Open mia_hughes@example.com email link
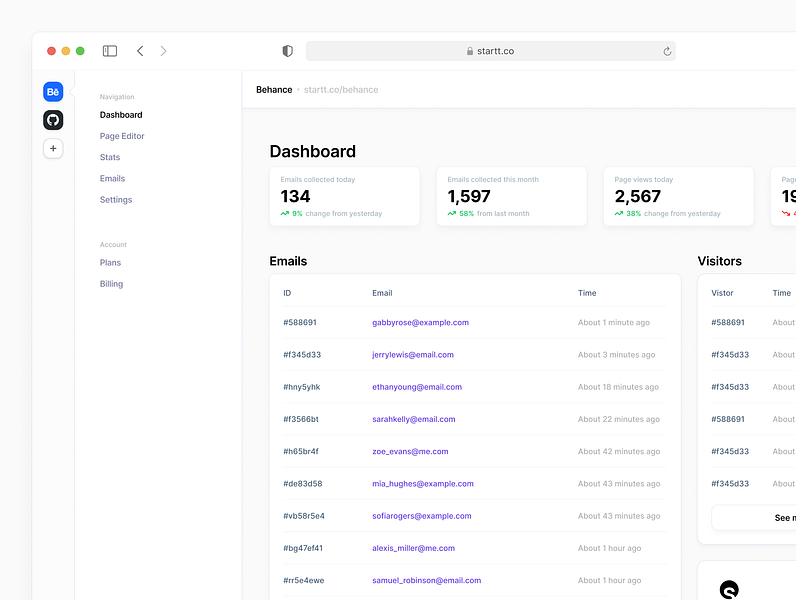 pyautogui.click(x=423, y=484)
